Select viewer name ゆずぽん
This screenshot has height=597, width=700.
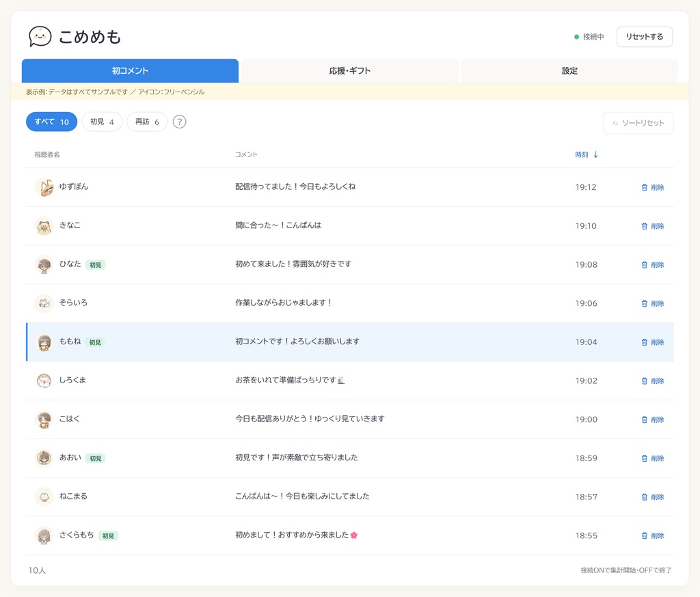[x=74, y=186]
